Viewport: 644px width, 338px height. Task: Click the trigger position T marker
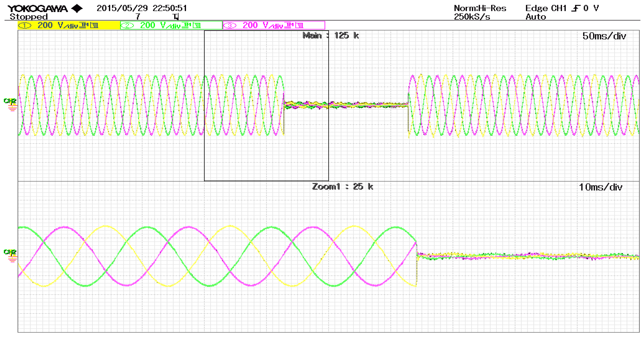coord(176,17)
